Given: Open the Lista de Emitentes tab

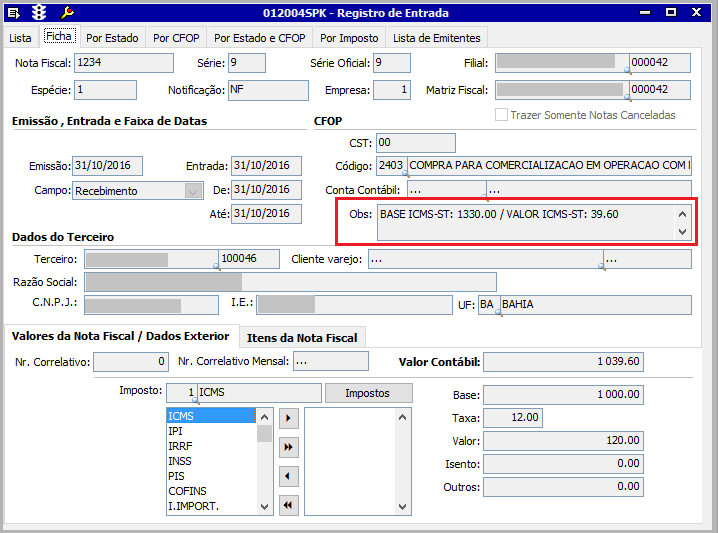Looking at the screenshot, I should (x=436, y=38).
